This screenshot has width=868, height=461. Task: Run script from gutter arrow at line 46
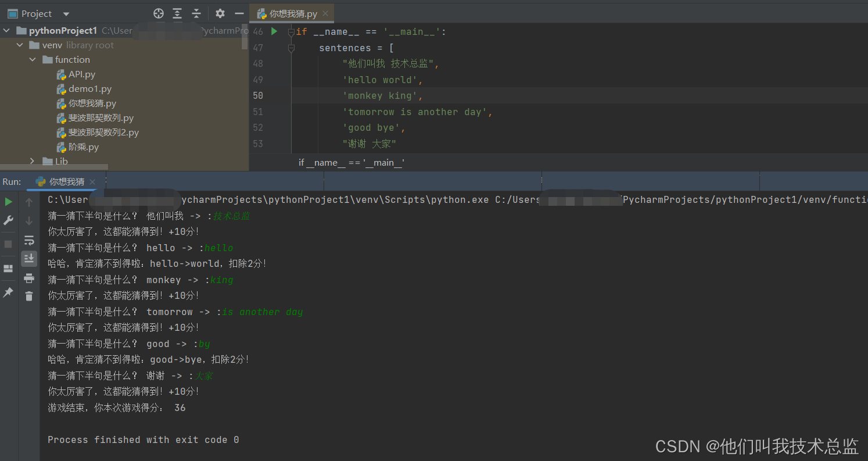(274, 31)
